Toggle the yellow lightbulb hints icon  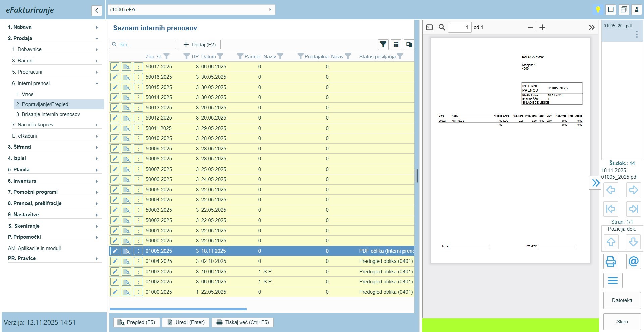click(x=598, y=10)
